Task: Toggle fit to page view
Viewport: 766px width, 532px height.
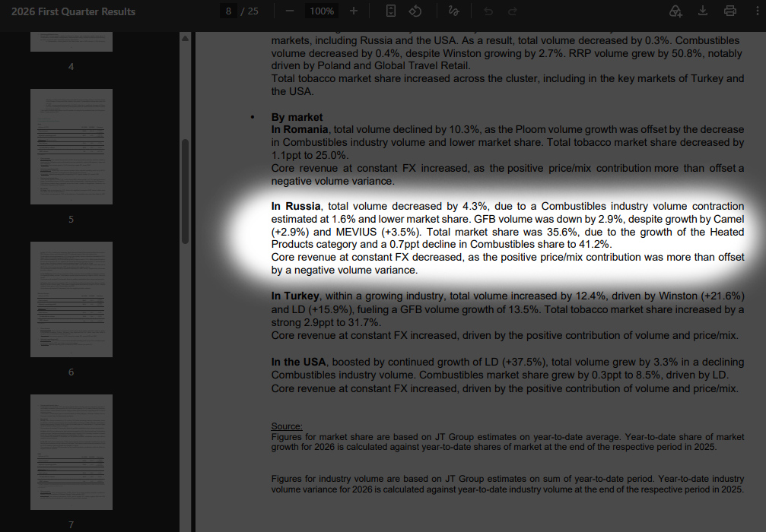Action: click(391, 11)
